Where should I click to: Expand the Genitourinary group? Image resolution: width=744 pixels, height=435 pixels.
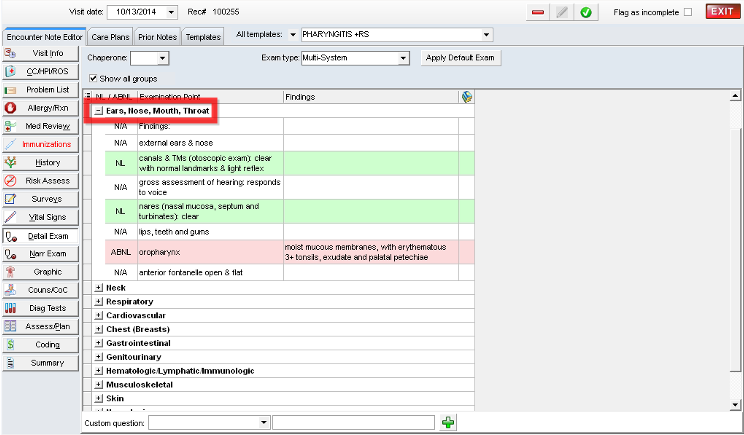[98, 357]
